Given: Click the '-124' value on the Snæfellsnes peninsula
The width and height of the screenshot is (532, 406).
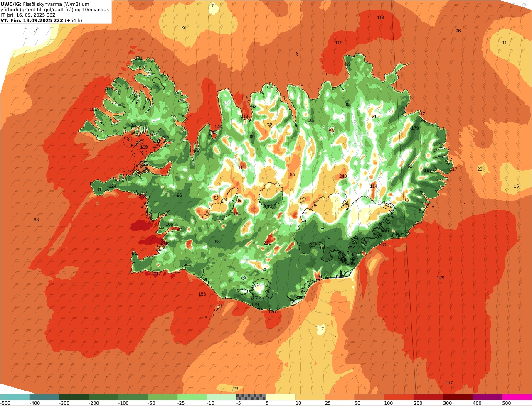Looking at the screenshot, I should click(111, 186).
